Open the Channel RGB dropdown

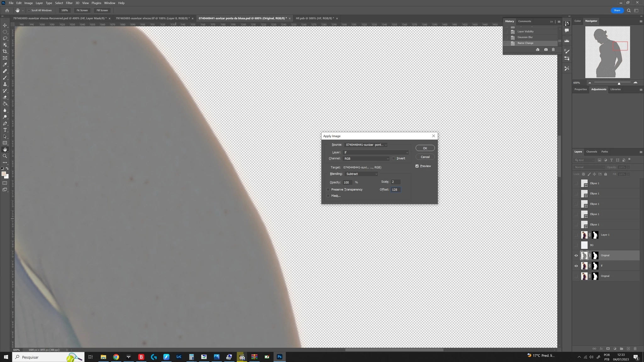(366, 159)
